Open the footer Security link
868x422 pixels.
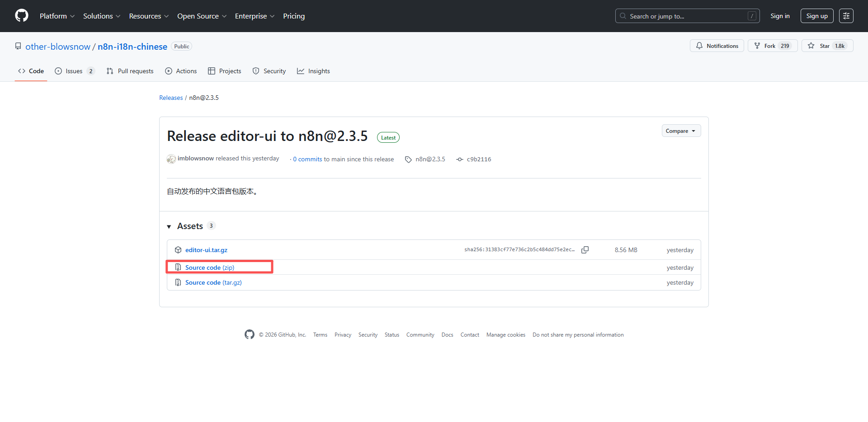tap(368, 335)
